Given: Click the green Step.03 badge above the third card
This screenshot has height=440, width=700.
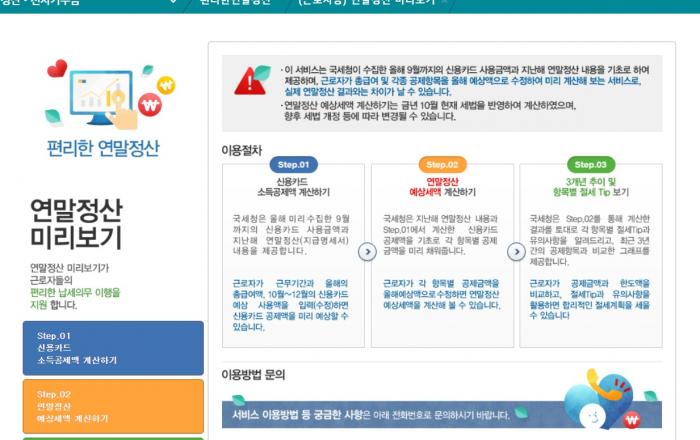Looking at the screenshot, I should (590, 164).
